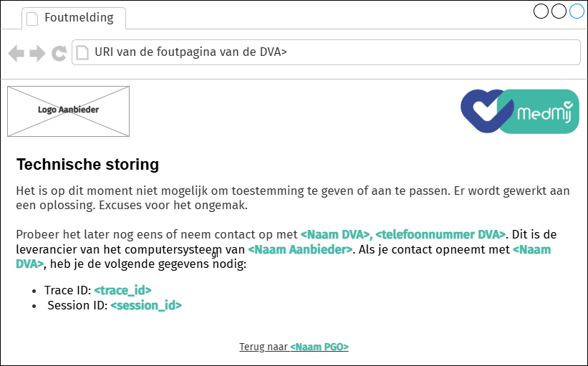Click the blue-outlined window control circle

(x=577, y=11)
